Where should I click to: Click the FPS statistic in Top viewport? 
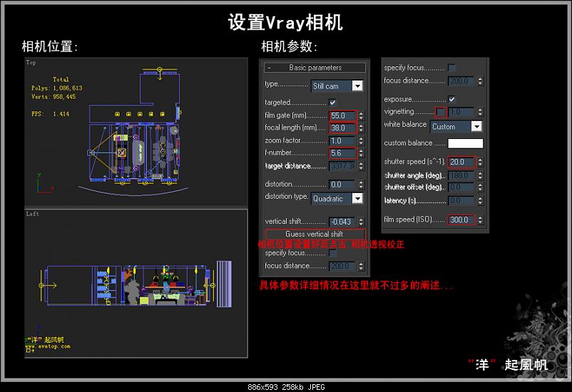50,114
